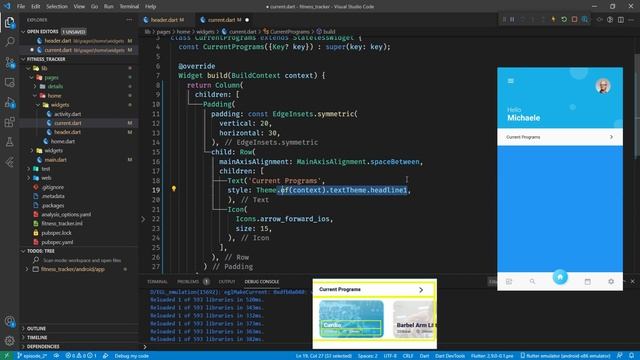640x360 pixels.
Task: Tap the hamburger menu in the emulator app
Action: (x=511, y=81)
